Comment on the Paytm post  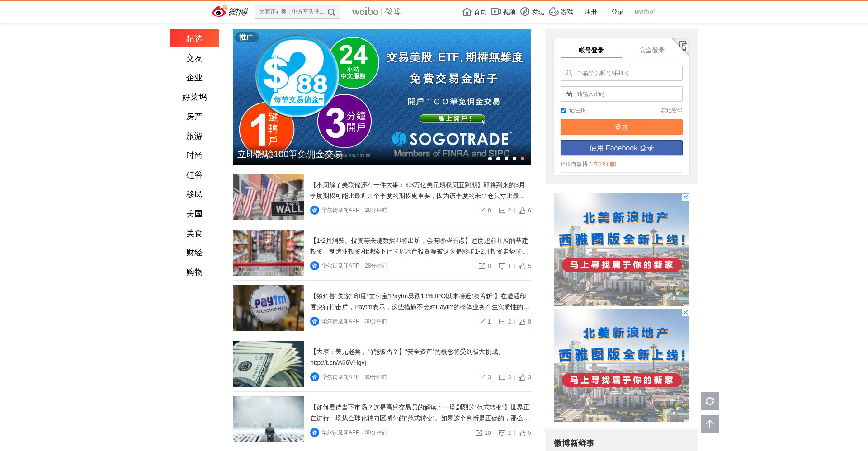click(x=505, y=322)
